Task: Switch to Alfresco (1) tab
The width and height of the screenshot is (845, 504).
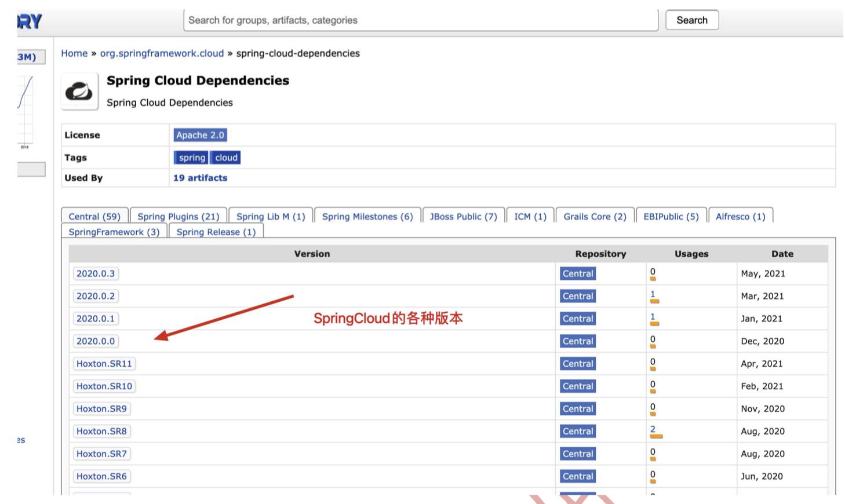Action: [741, 216]
